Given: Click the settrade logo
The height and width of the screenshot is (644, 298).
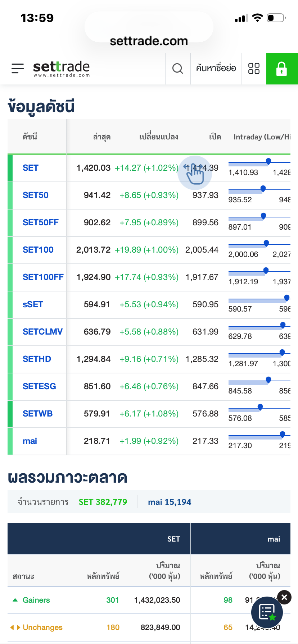Looking at the screenshot, I should [62, 68].
